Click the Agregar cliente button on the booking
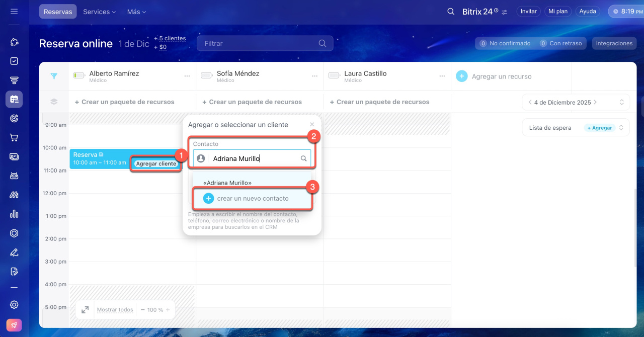Viewport: 644px width, 337px height. (156, 163)
